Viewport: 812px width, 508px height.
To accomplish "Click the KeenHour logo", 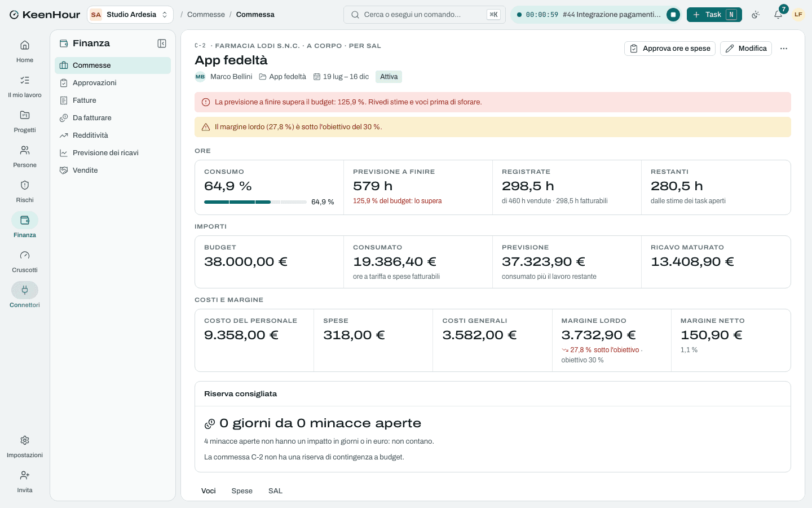I will coord(45,15).
